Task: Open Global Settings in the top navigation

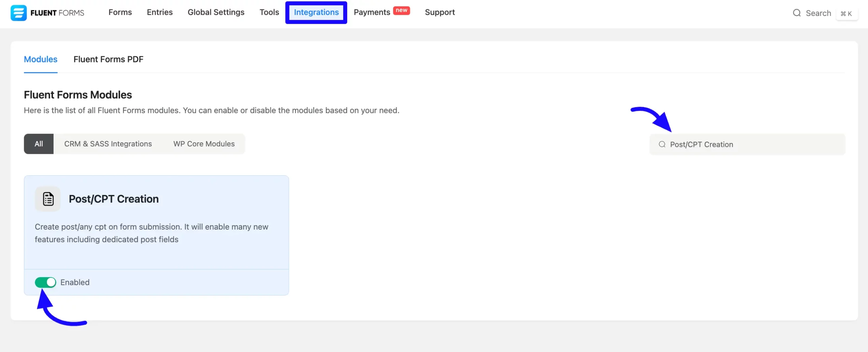Action: 216,12
